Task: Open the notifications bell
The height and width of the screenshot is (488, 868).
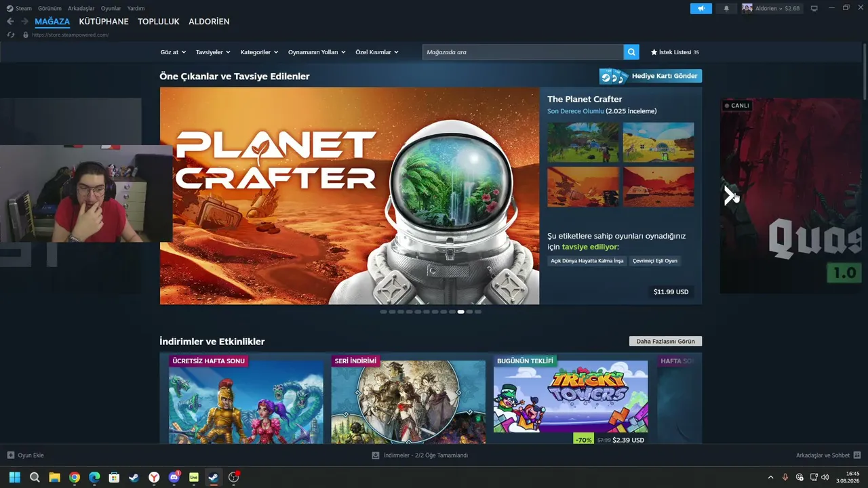Action: coord(726,8)
